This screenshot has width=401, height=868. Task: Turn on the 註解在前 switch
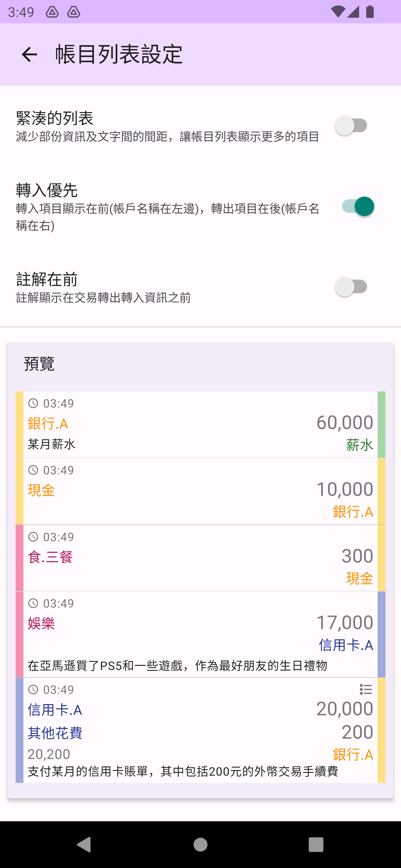point(353,287)
